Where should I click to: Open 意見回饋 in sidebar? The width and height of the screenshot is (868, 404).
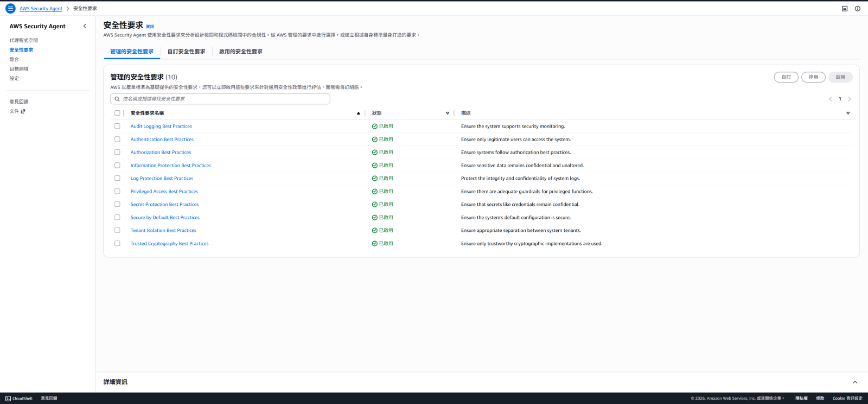(x=19, y=102)
